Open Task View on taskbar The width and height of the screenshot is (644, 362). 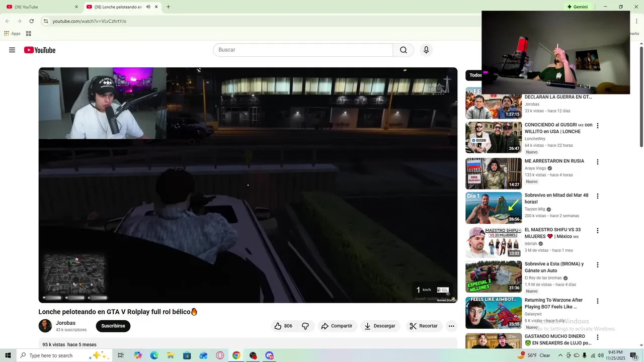click(121, 355)
